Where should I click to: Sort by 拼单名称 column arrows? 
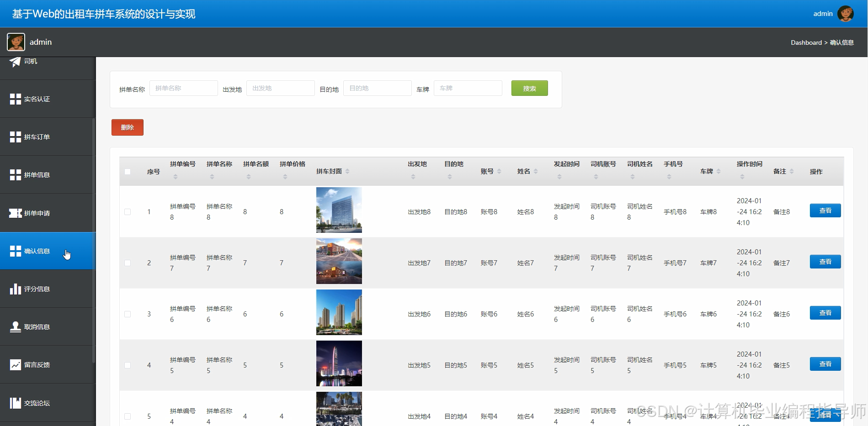pyautogui.click(x=212, y=177)
